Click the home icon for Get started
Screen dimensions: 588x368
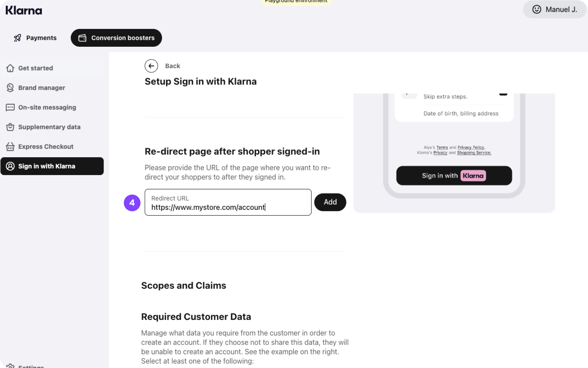pyautogui.click(x=10, y=68)
